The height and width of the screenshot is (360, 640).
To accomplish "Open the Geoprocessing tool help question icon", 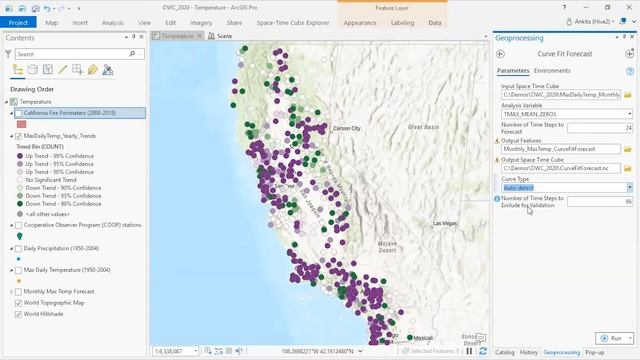I will [630, 71].
